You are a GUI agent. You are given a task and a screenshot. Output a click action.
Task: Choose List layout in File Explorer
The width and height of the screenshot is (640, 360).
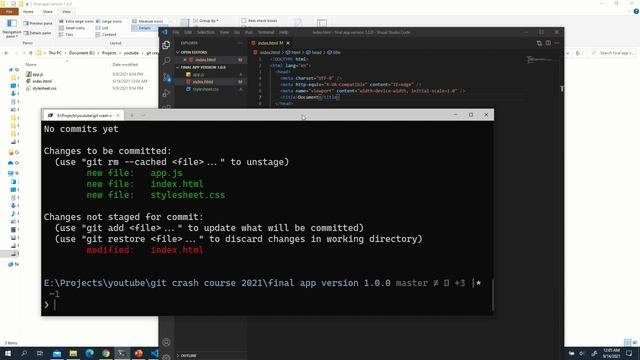point(102,28)
